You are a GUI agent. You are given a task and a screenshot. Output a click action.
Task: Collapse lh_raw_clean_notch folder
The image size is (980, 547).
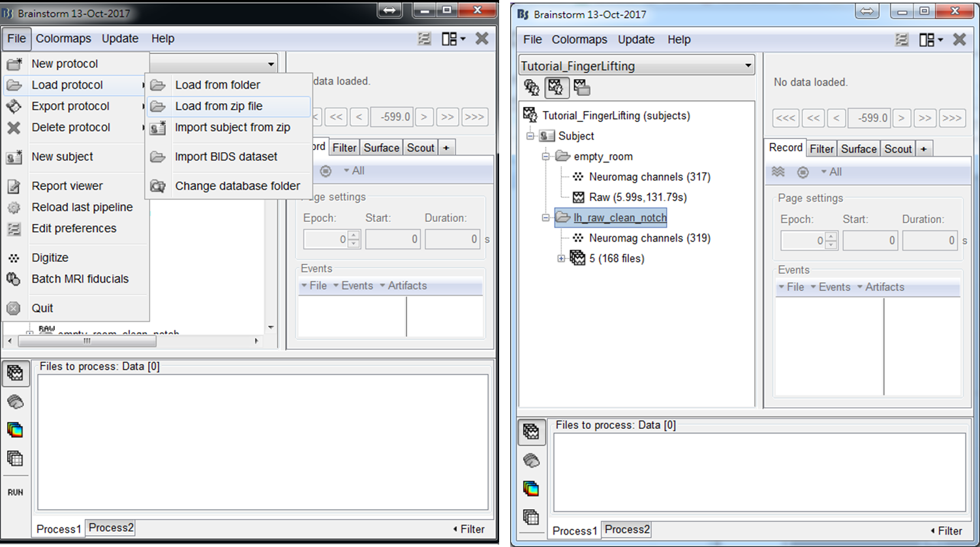(546, 218)
